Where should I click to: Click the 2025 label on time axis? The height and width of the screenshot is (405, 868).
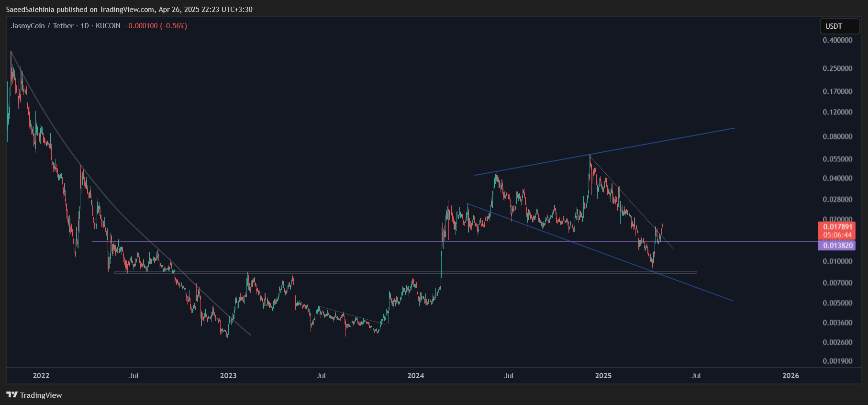(603, 376)
